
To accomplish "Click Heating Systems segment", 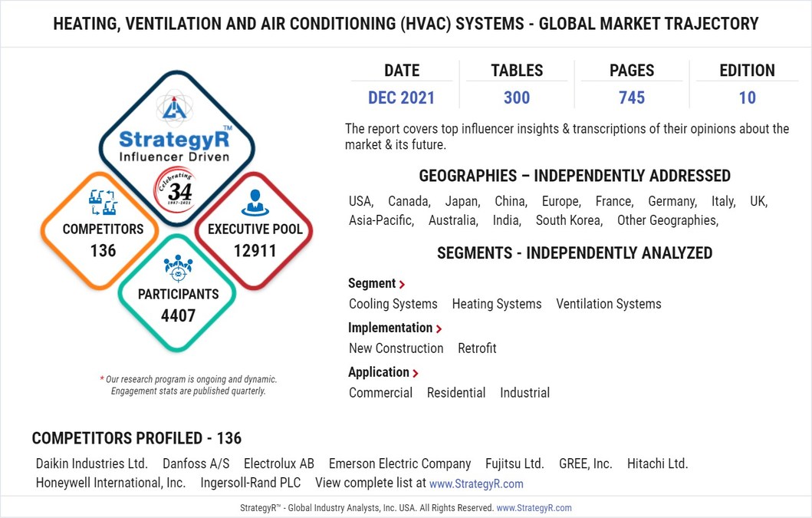I will [497, 304].
